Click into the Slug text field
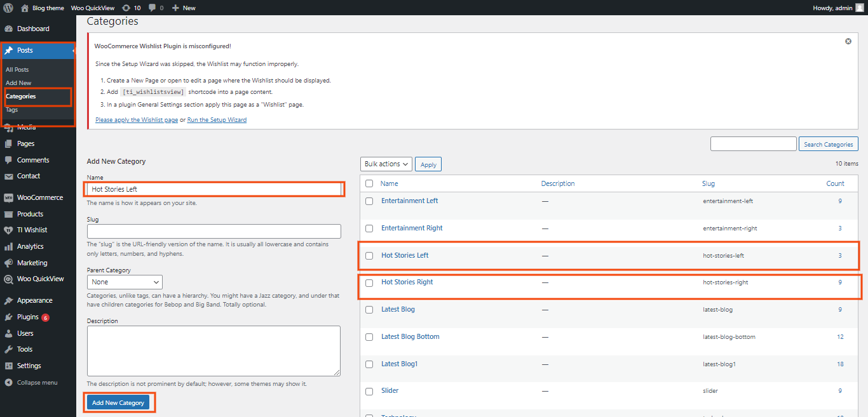This screenshot has width=868, height=417. [214, 231]
